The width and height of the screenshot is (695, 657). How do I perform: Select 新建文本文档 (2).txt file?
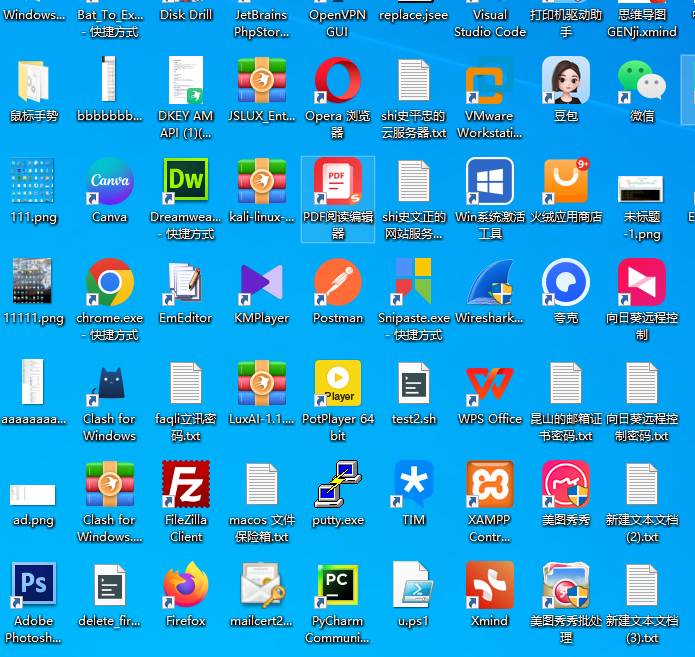click(642, 485)
